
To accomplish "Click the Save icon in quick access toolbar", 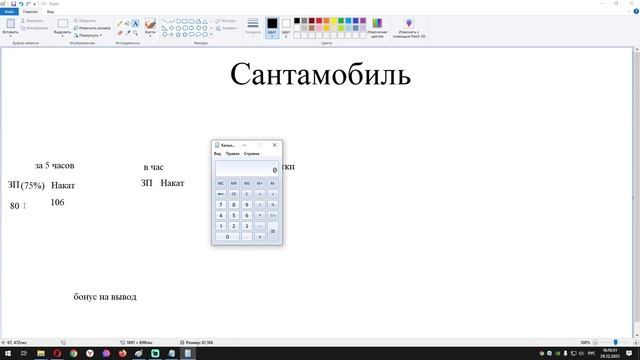I will point(13,4).
